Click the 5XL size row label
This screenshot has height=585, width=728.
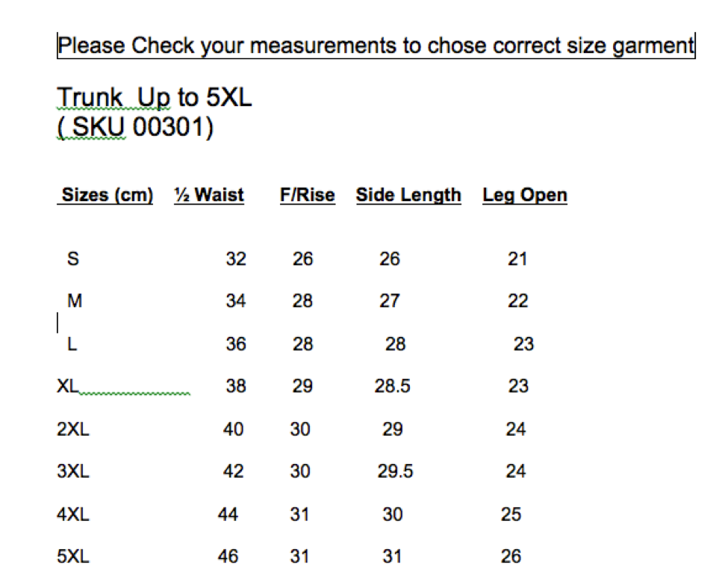(73, 557)
